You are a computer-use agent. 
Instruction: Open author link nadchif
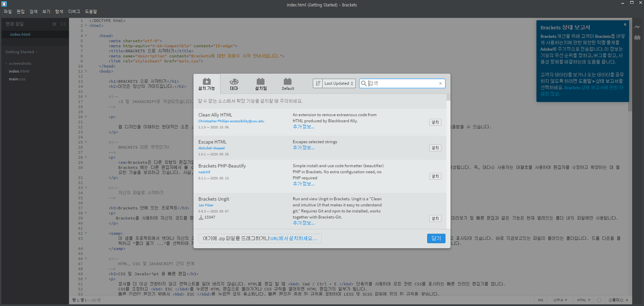204,172
